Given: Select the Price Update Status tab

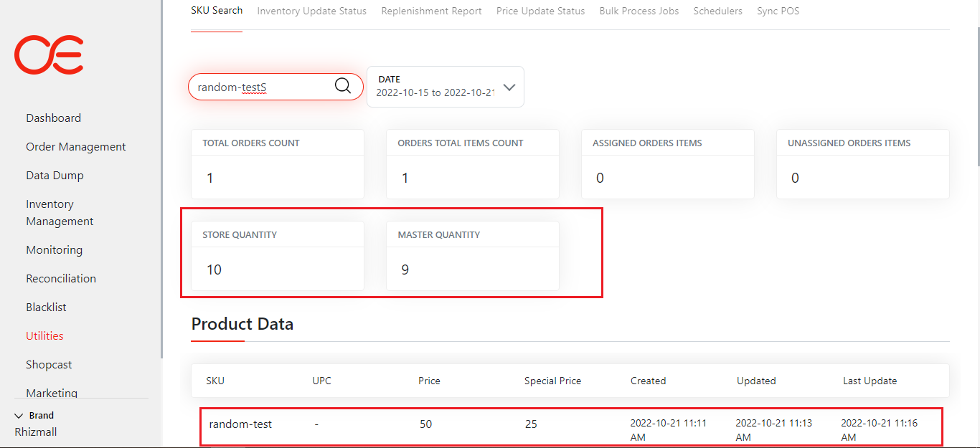Looking at the screenshot, I should (540, 11).
